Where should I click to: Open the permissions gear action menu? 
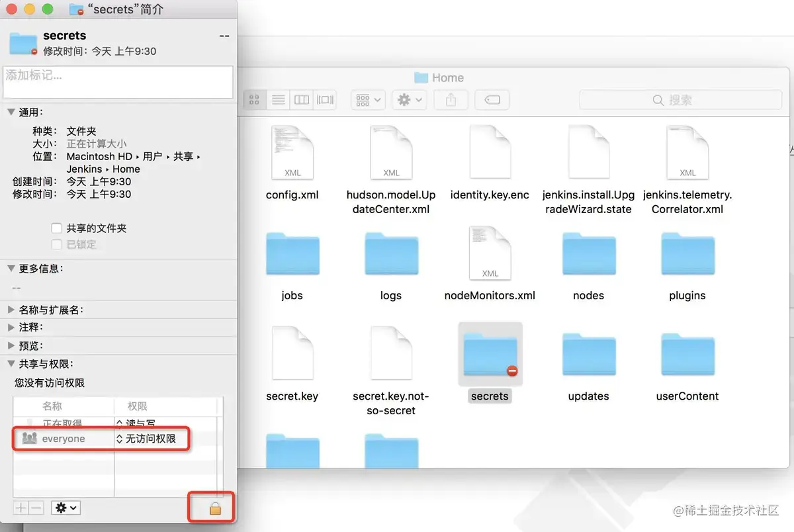[x=66, y=508]
